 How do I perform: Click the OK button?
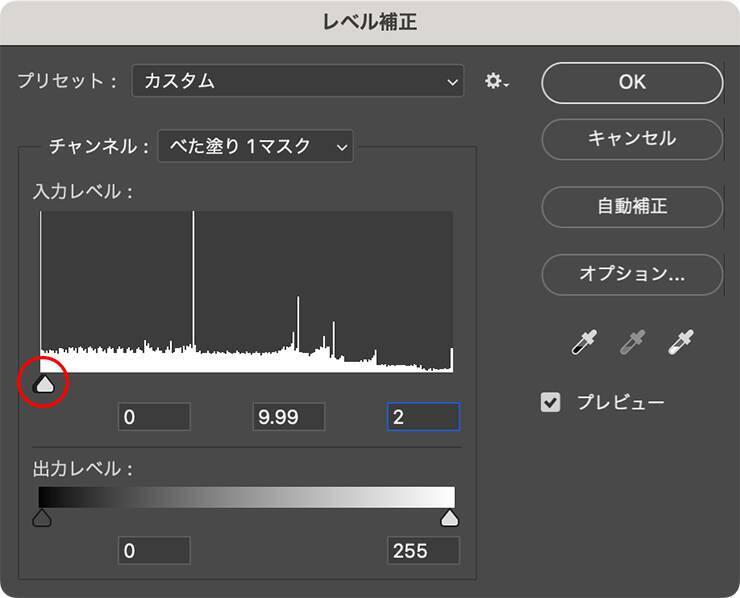tap(632, 83)
